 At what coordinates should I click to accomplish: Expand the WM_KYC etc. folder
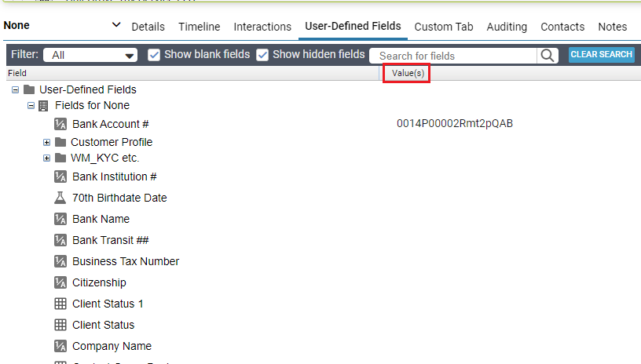(x=46, y=158)
